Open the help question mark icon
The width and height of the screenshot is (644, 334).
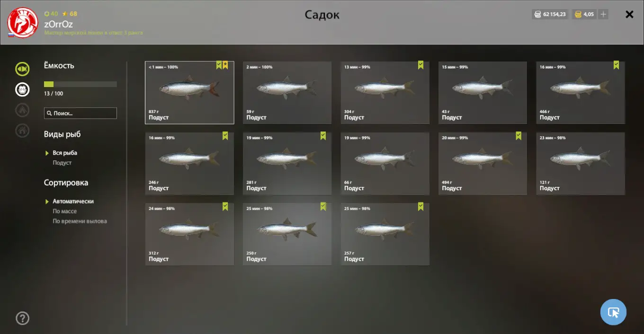point(23,318)
